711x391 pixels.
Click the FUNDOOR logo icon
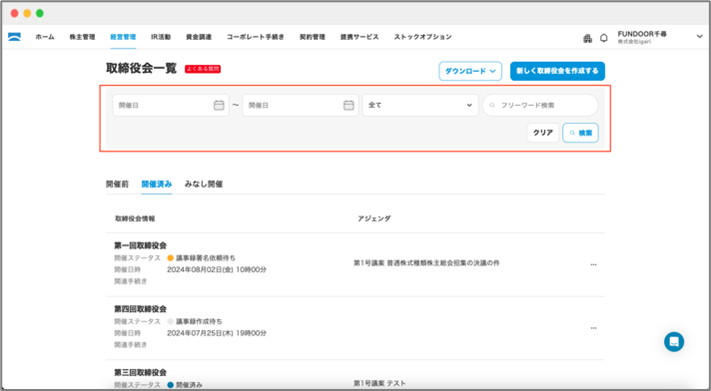coord(15,37)
